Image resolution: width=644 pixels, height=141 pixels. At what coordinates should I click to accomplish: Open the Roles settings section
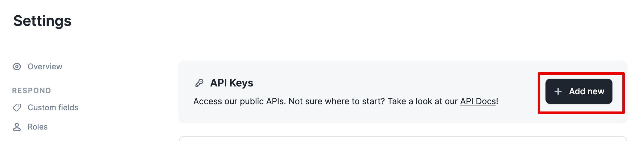tap(38, 127)
